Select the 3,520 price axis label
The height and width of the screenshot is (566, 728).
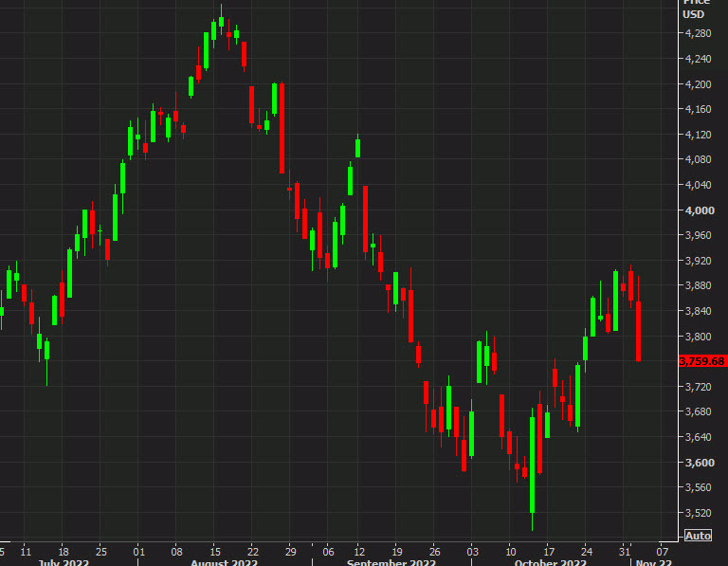tap(699, 513)
